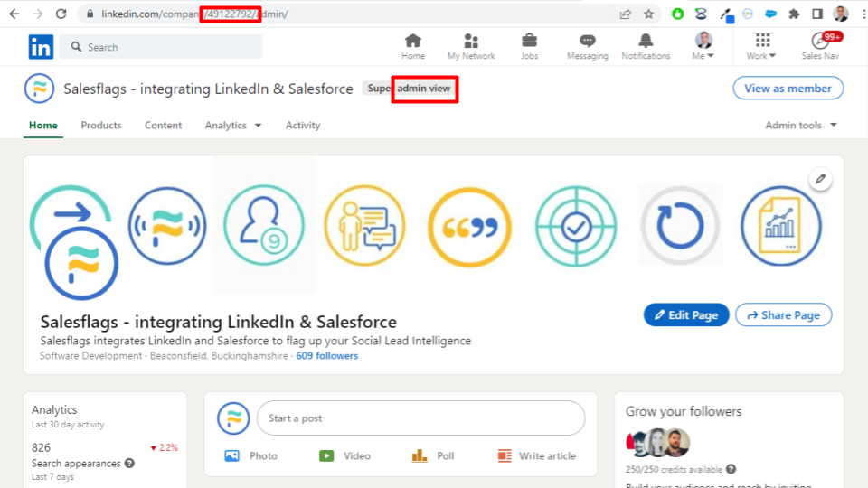This screenshot has width=868, height=488.
Task: Click the follower avatars under Grow your followers
Action: tap(658, 443)
